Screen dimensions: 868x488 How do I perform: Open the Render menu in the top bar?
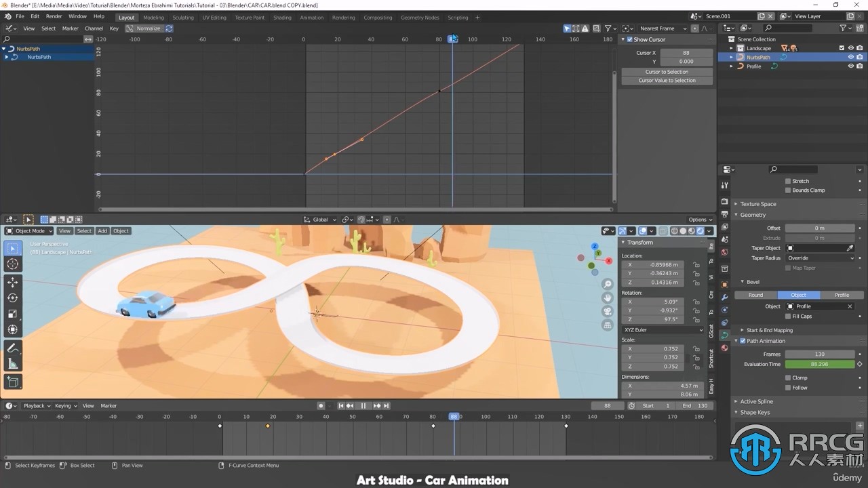(54, 16)
